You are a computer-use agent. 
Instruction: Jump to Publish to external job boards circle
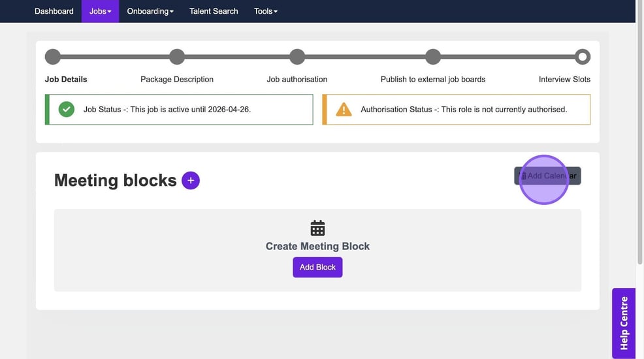click(433, 57)
